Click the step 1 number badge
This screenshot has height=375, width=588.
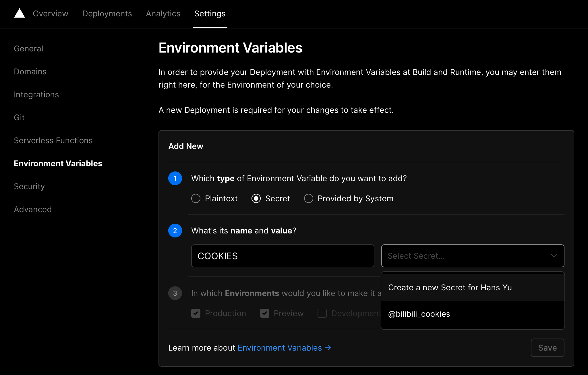click(x=175, y=178)
